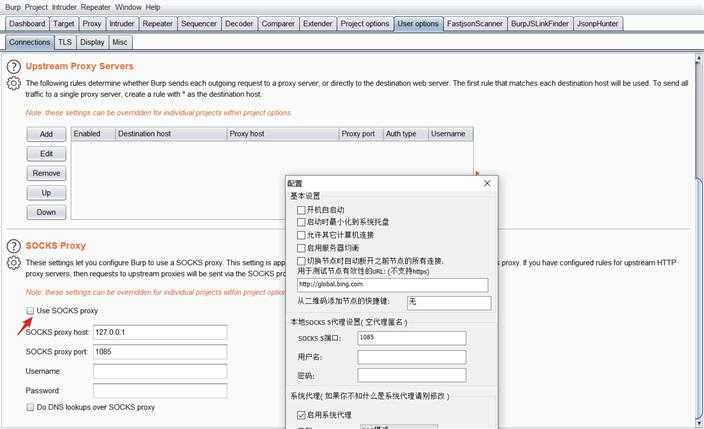Open the BurpJSLinkFinder tab

[540, 24]
